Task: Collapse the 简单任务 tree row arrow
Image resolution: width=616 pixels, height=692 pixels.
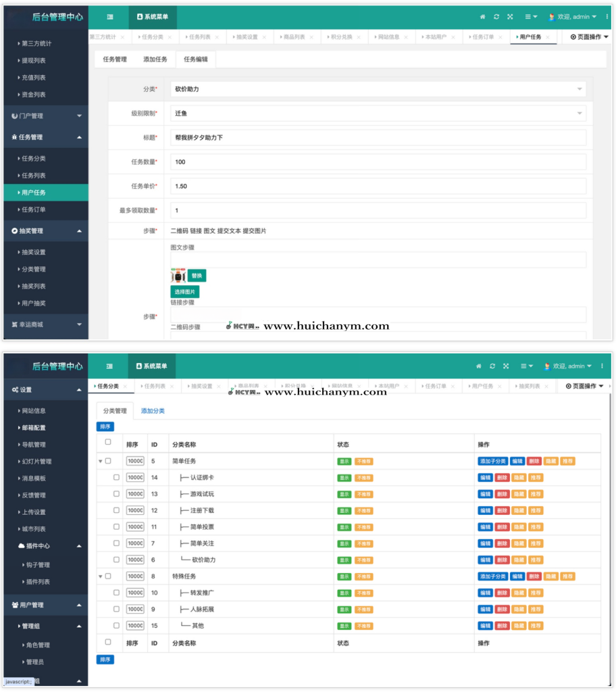Action: tap(101, 462)
